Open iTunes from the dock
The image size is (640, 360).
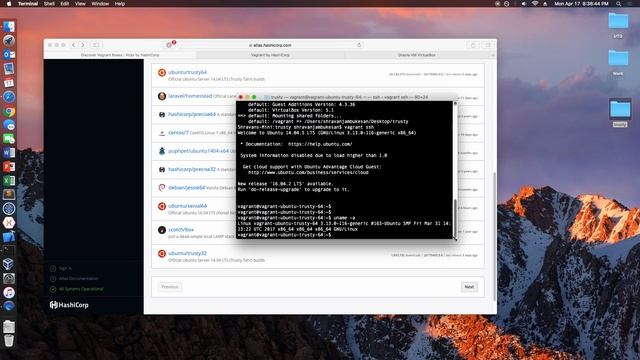(9, 292)
